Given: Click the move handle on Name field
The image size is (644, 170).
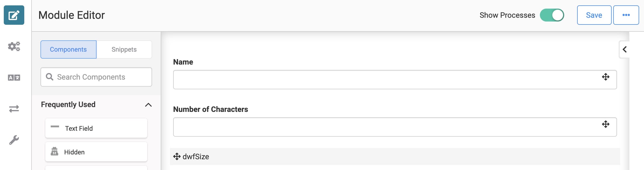Looking at the screenshot, I should click(x=606, y=77).
